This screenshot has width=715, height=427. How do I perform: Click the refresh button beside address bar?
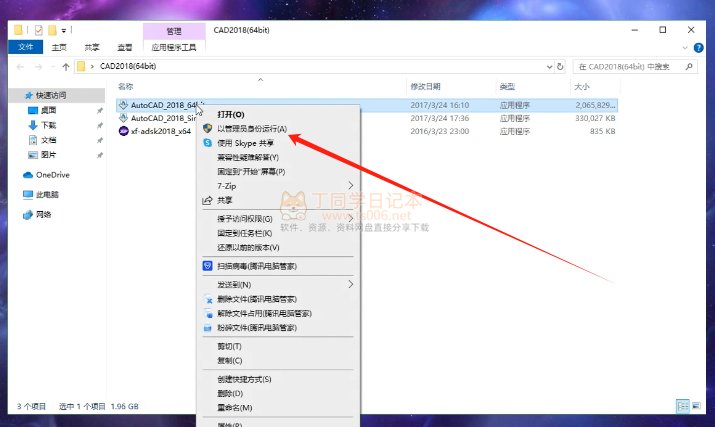click(x=560, y=67)
